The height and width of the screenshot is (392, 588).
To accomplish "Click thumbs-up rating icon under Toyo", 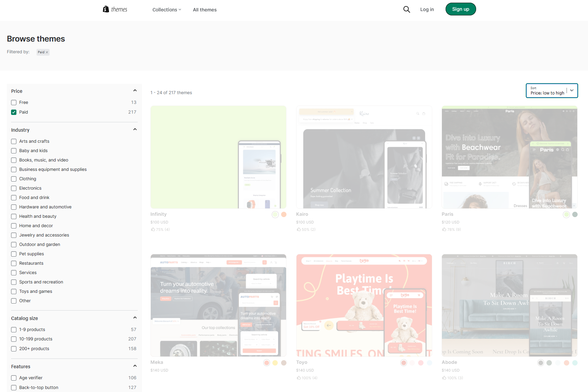I will [x=299, y=378].
